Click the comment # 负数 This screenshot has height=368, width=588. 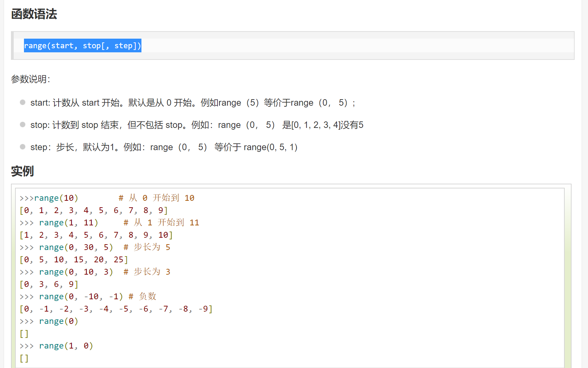pyautogui.click(x=142, y=297)
